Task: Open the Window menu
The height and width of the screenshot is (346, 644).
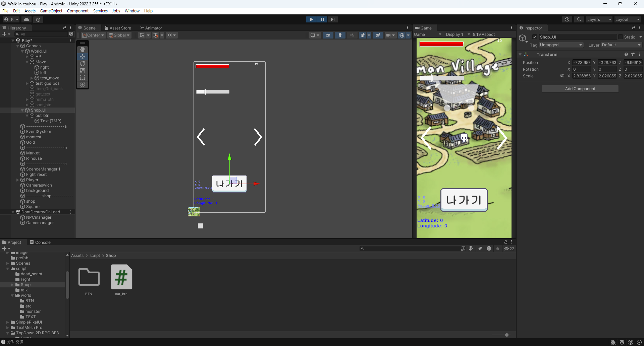Action: click(x=132, y=11)
